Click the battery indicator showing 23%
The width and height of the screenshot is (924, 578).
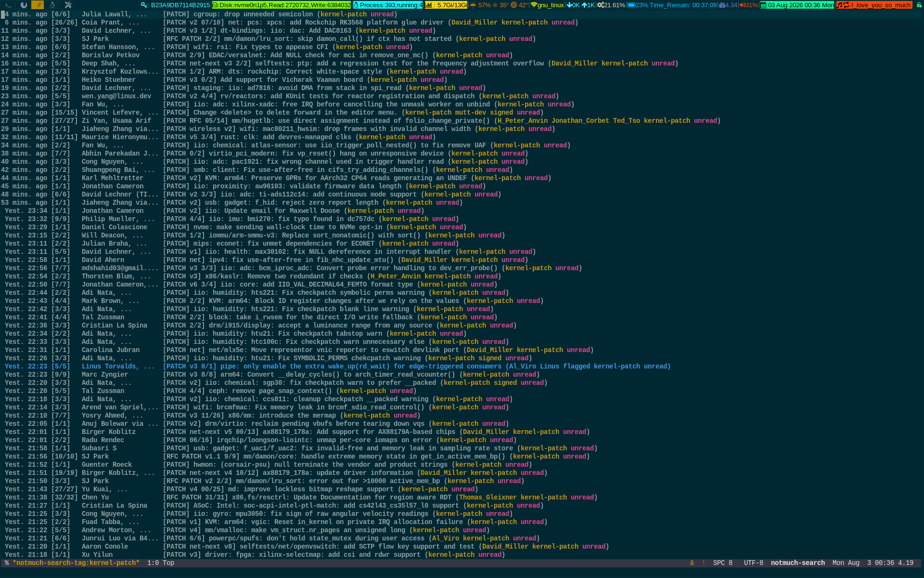point(638,5)
